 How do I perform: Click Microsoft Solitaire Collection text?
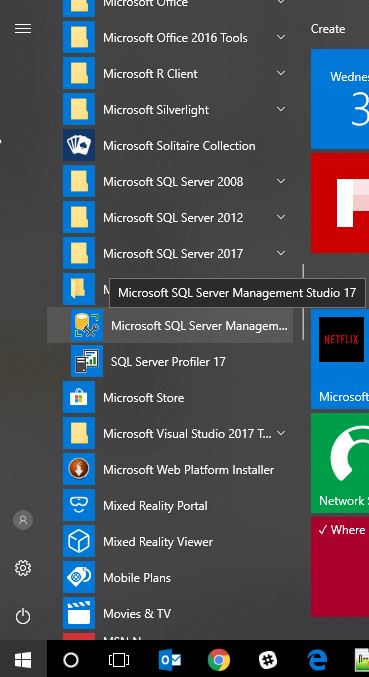179,146
